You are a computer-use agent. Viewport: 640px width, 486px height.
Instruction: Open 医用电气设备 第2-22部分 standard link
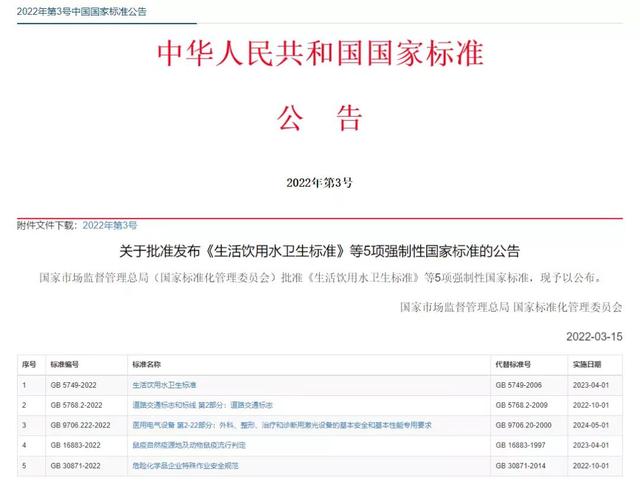pyautogui.click(x=282, y=425)
